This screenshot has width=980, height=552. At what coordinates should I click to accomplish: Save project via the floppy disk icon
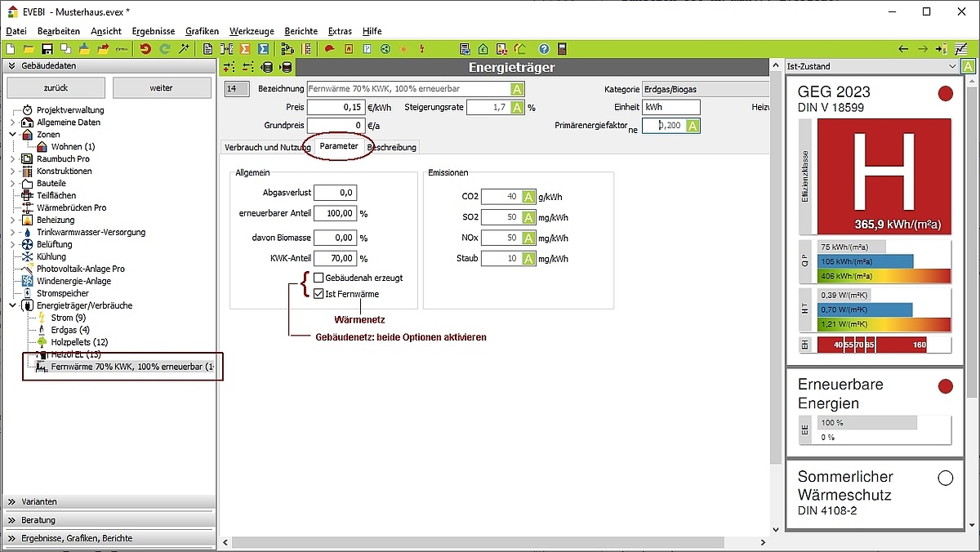coord(47,49)
